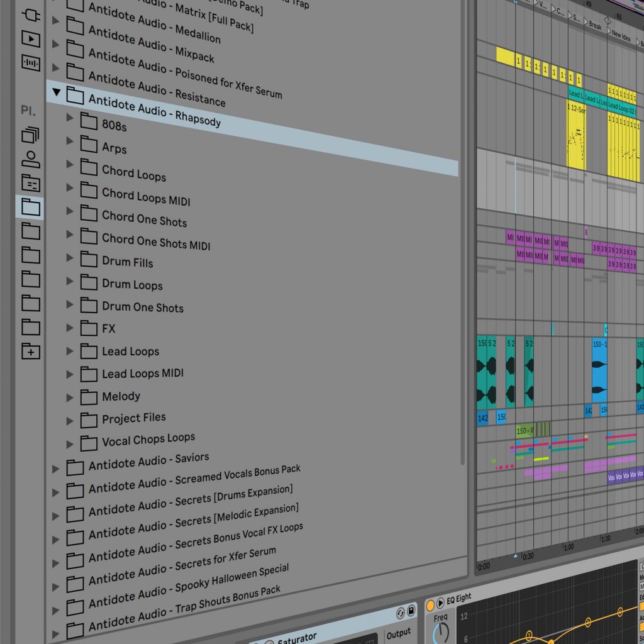
Task: Select the Lead Loop 02 clip
Action: [x=621, y=107]
